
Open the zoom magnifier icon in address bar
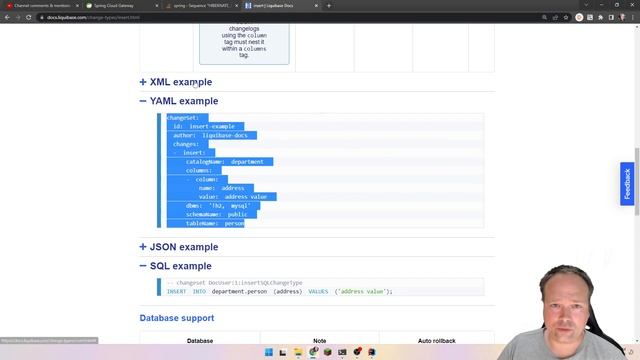544,18
